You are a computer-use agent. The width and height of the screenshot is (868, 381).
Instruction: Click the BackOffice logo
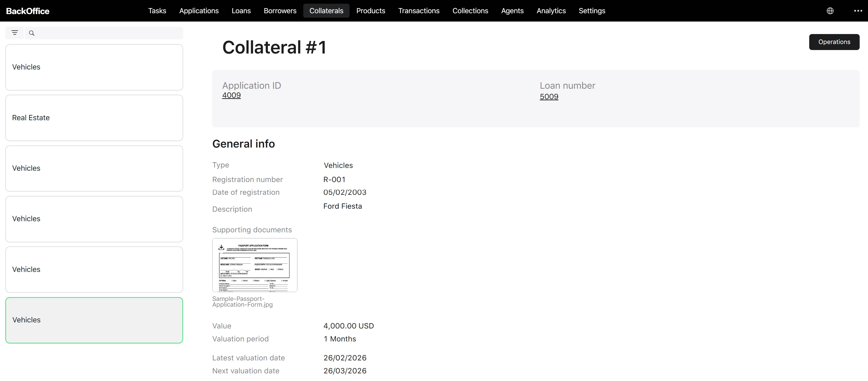pos(28,11)
